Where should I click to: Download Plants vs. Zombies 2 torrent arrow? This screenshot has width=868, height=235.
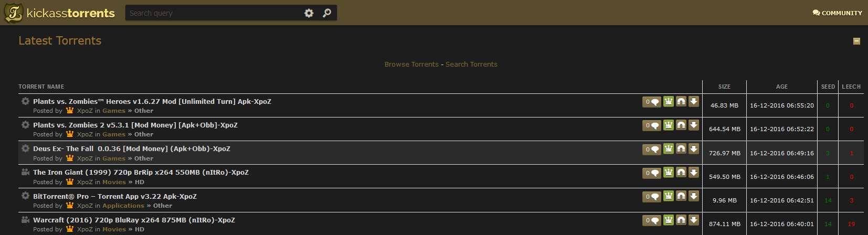point(694,125)
